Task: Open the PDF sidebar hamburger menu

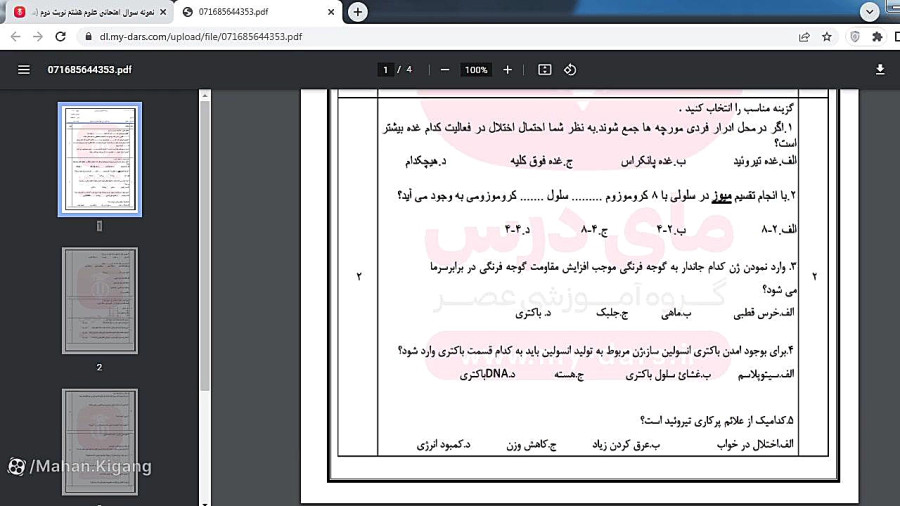Action: (x=24, y=69)
